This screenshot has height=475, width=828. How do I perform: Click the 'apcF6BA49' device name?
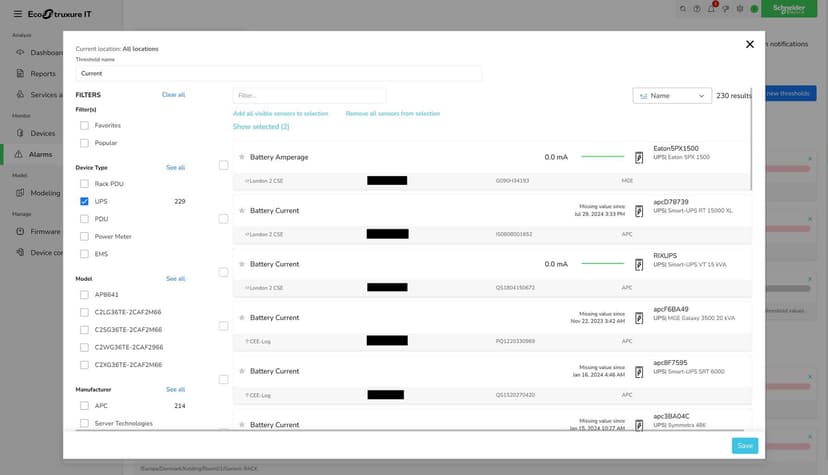(x=671, y=309)
